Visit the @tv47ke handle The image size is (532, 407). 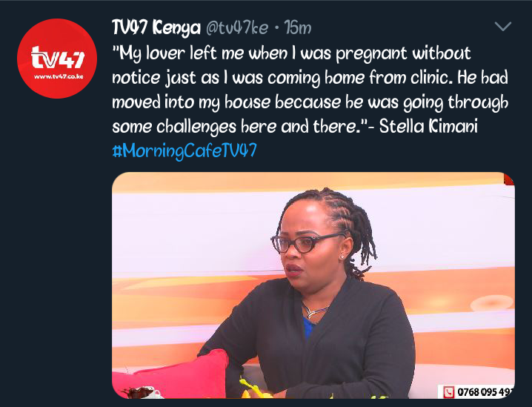tap(237, 28)
